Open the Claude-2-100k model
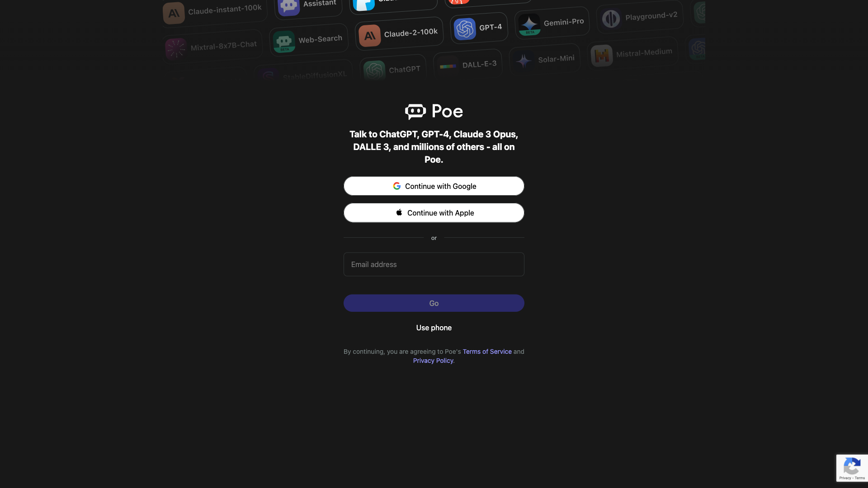The height and width of the screenshot is (488, 868). [400, 34]
